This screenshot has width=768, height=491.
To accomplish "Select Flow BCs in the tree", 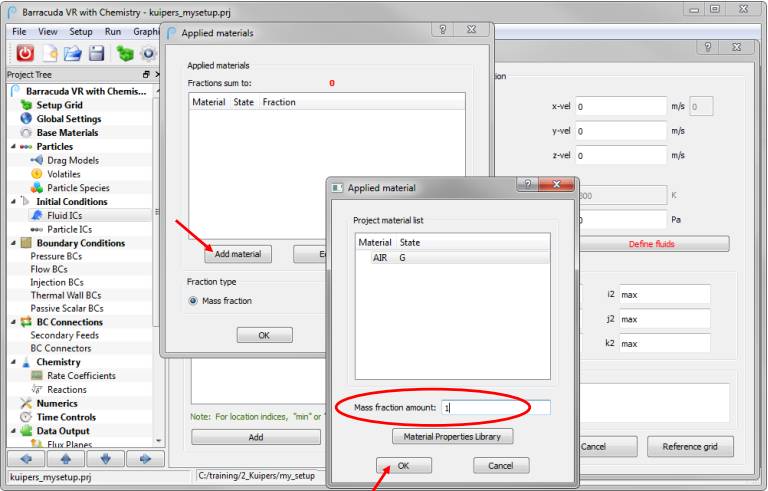I will click(x=49, y=269).
